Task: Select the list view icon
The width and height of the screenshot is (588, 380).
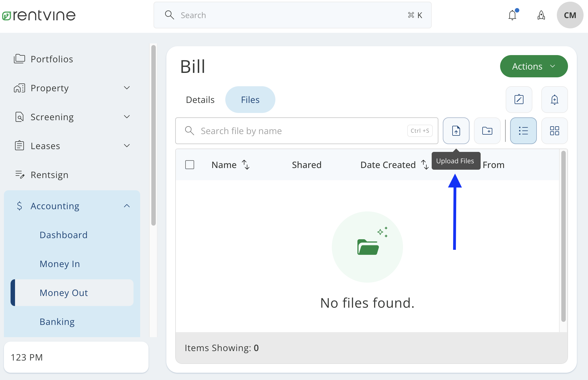Action: (x=523, y=131)
